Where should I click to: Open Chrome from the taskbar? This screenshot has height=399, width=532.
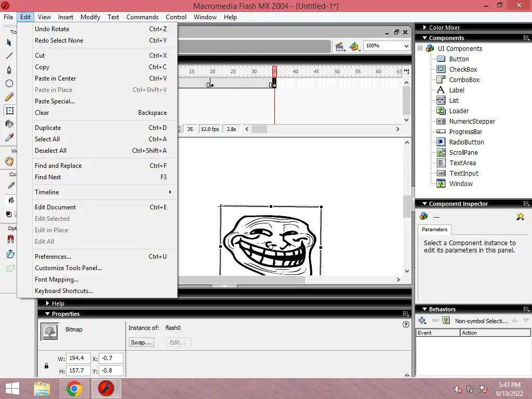(74, 389)
